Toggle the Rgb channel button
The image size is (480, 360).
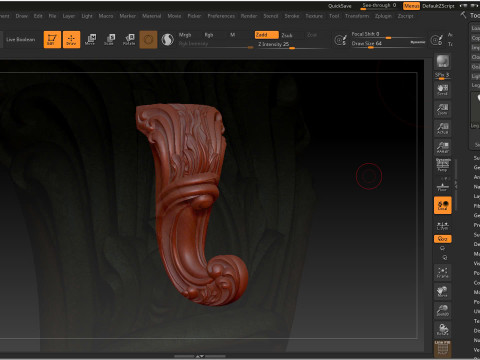coord(209,35)
